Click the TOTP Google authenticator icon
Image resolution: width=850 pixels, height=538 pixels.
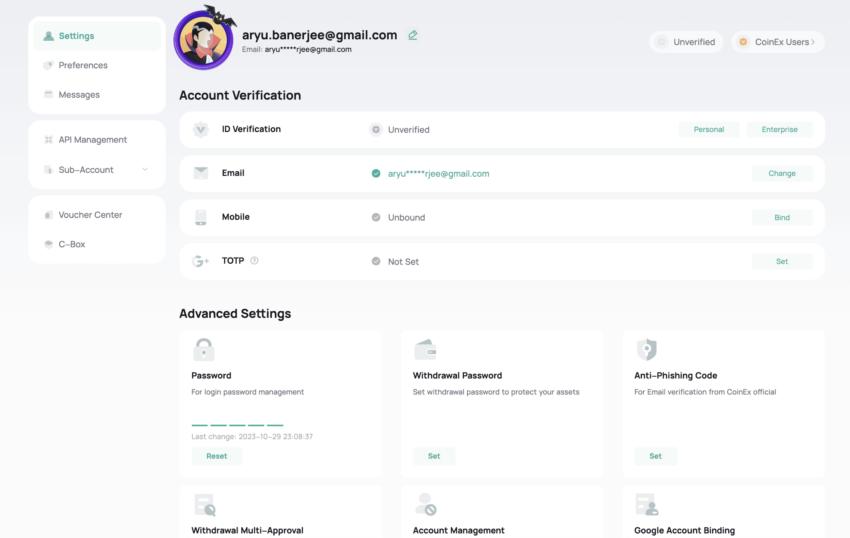pyautogui.click(x=201, y=261)
